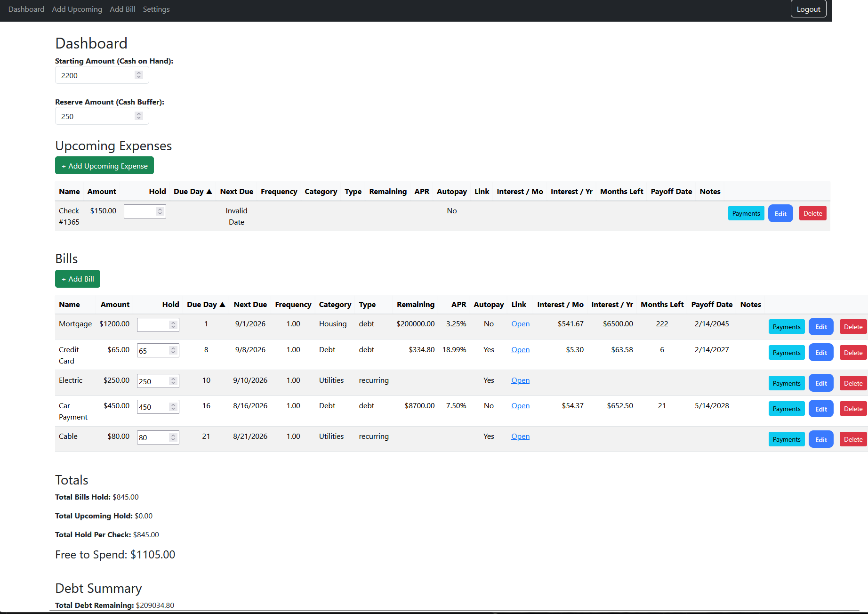Click the $200000.00 remaining amount
The image size is (868, 614).
pos(416,324)
